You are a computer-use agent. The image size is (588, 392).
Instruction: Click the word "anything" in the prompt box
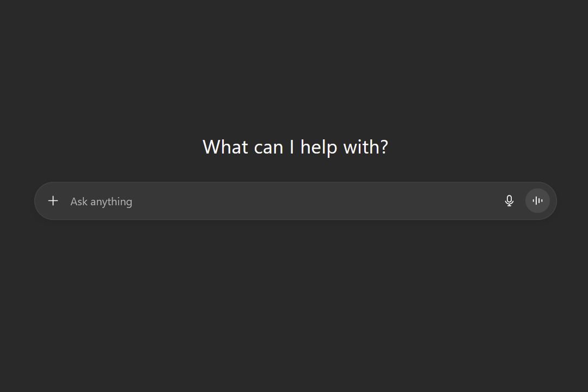click(112, 201)
